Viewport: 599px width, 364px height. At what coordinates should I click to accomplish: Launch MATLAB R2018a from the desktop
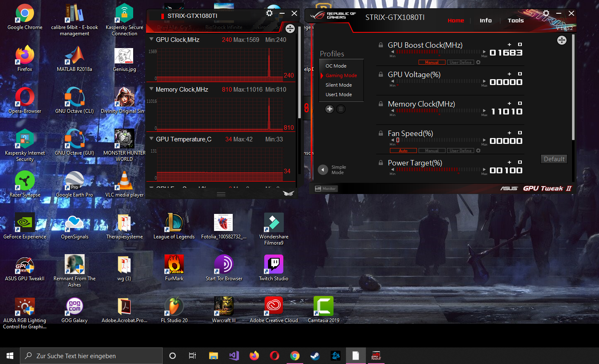click(75, 59)
